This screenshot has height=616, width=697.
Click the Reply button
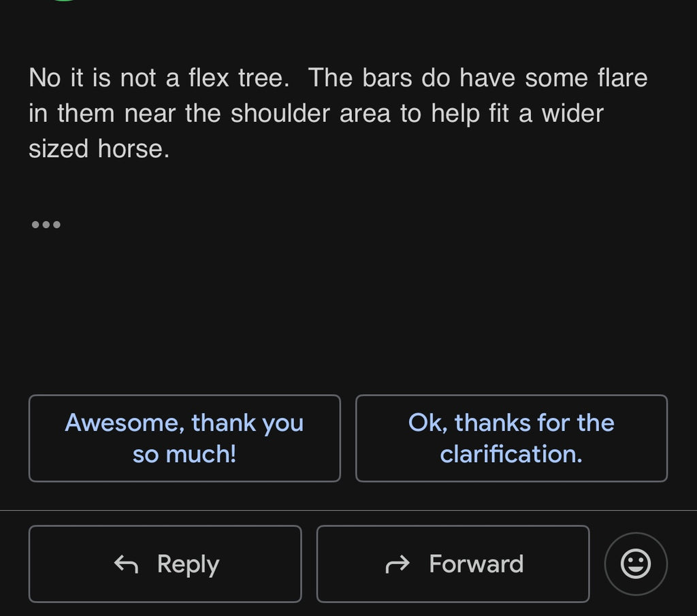(165, 564)
